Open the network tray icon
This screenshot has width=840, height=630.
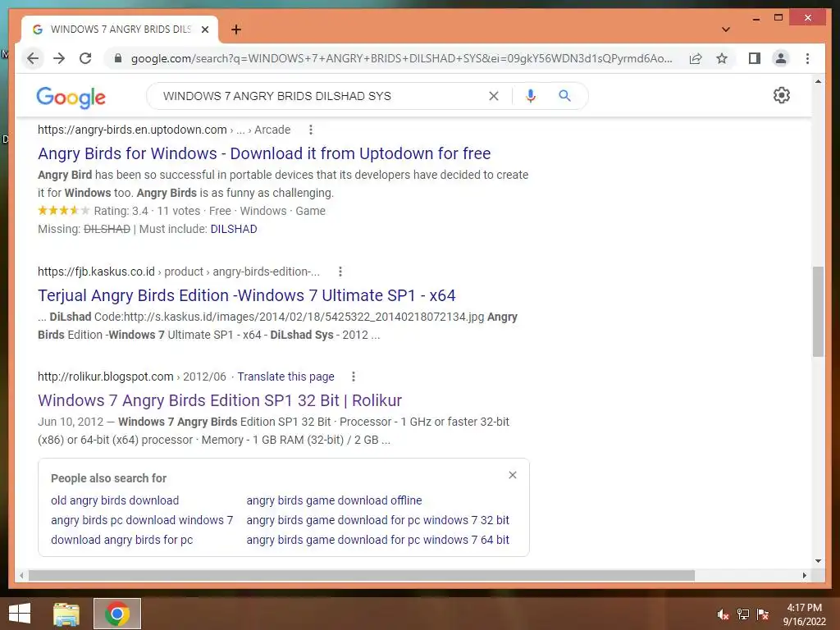click(x=743, y=614)
